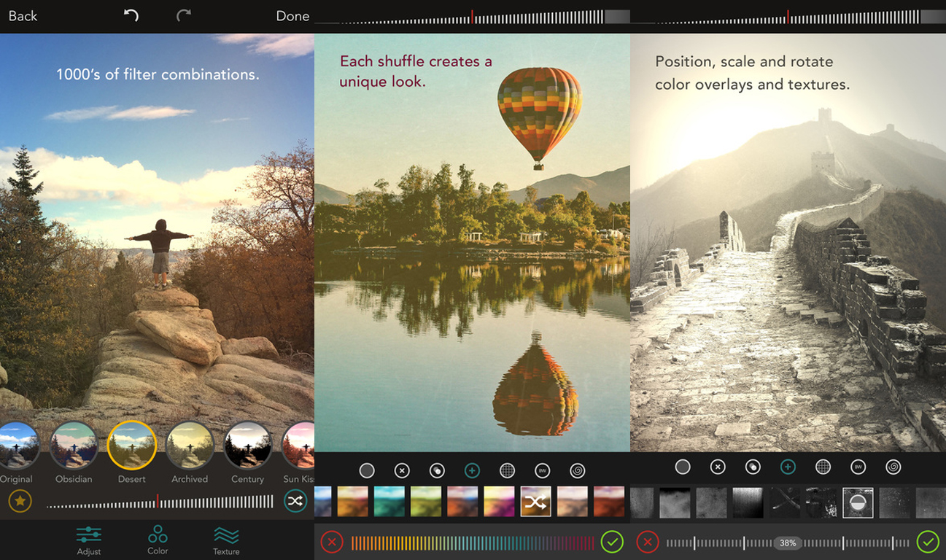
Task: Select the Obsidian filter preset
Action: [x=74, y=446]
